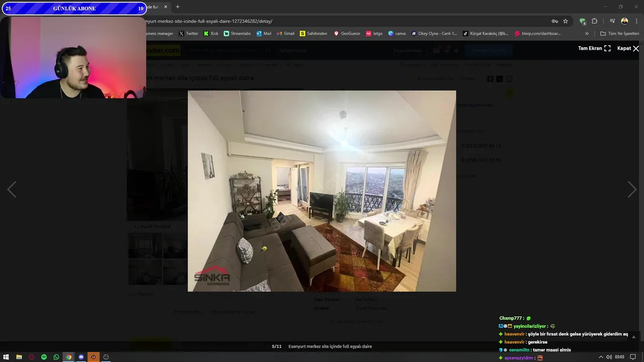
Task: Open the Kürşat Karakılıç TikTok bookmark
Action: pos(486,34)
